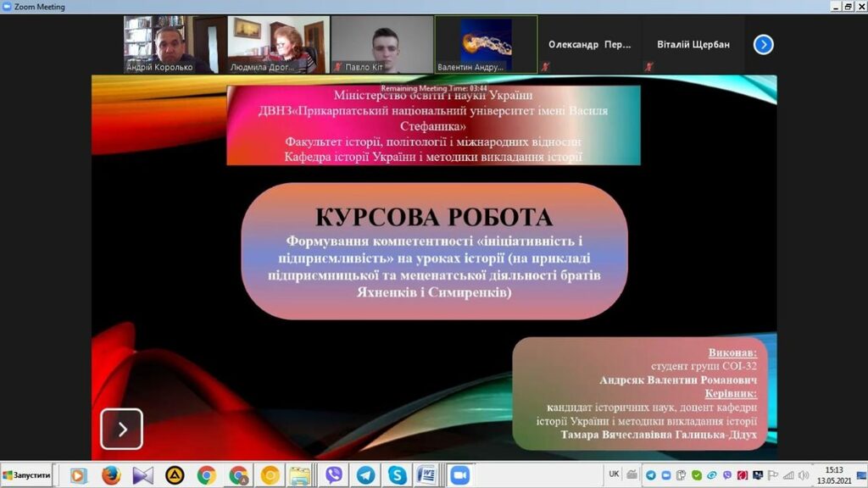The image size is (868, 488).
Task: Select Людмила Дрог's video tile
Action: pos(278,45)
